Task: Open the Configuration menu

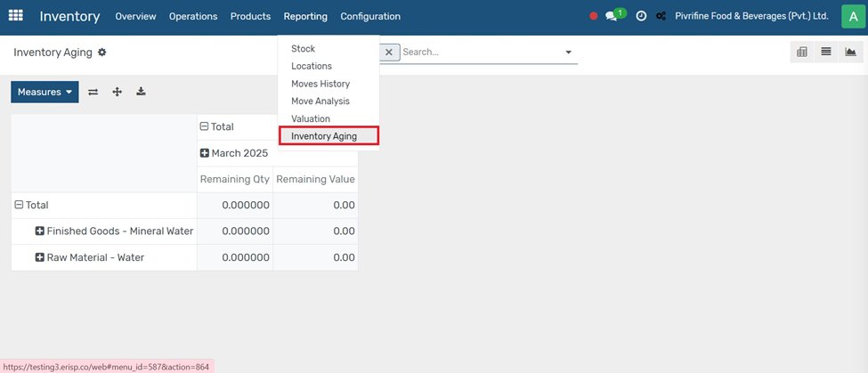Action: tap(370, 17)
